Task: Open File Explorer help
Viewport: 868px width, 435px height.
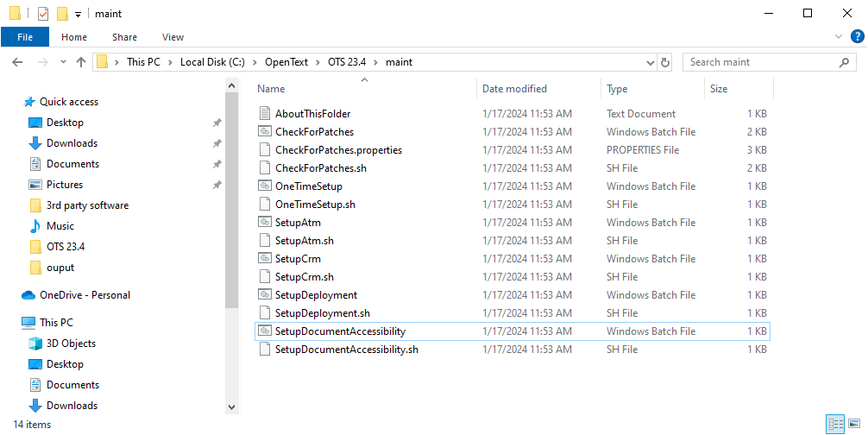Action: pyautogui.click(x=857, y=36)
